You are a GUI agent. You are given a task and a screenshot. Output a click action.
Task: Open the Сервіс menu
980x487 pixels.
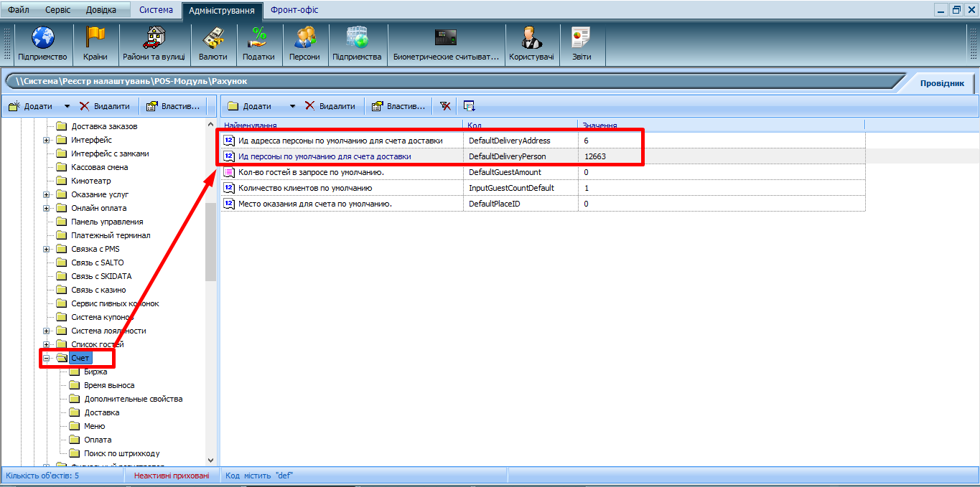58,10
